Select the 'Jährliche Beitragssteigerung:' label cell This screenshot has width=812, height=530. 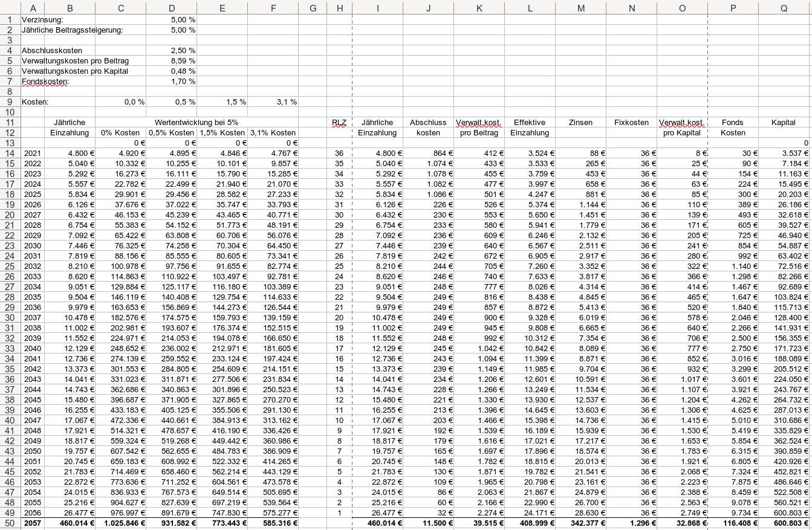pyautogui.click(x=72, y=30)
